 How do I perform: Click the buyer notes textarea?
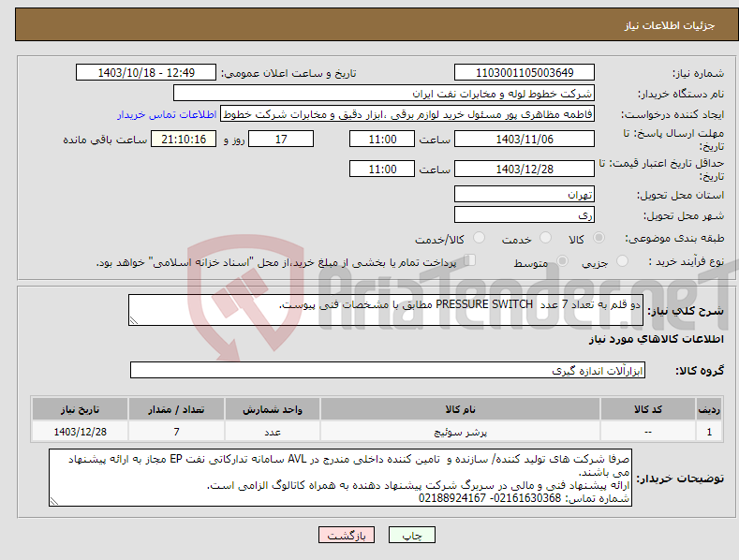click(x=340, y=478)
